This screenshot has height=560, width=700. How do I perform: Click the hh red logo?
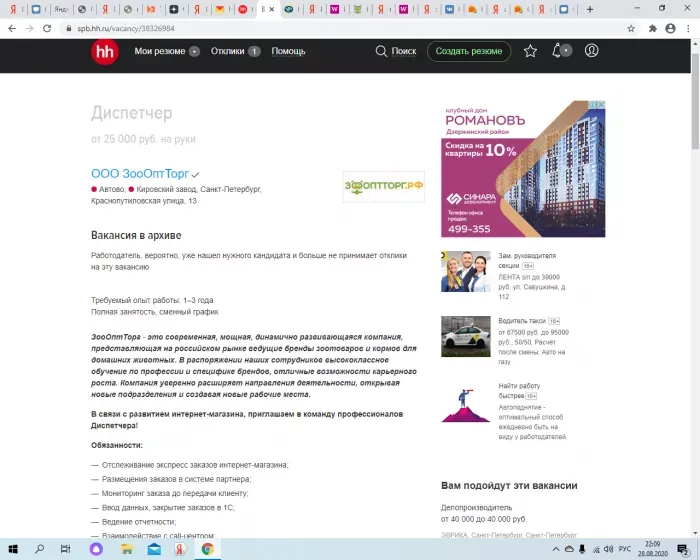coord(105,51)
